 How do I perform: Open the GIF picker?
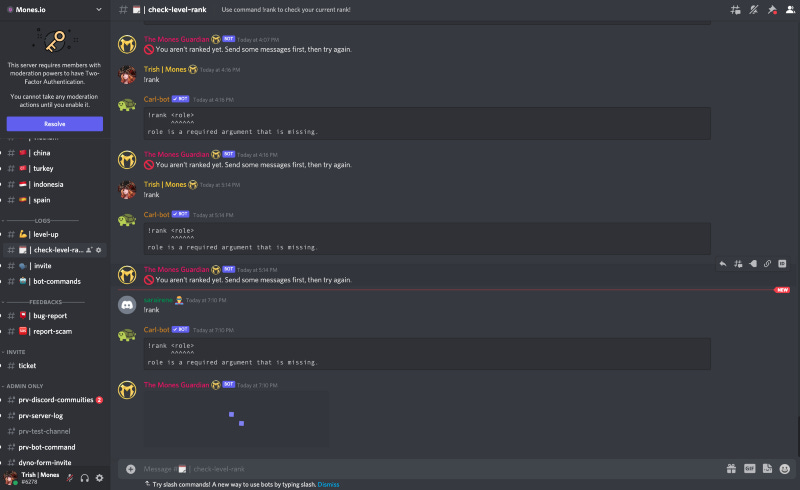pos(749,469)
